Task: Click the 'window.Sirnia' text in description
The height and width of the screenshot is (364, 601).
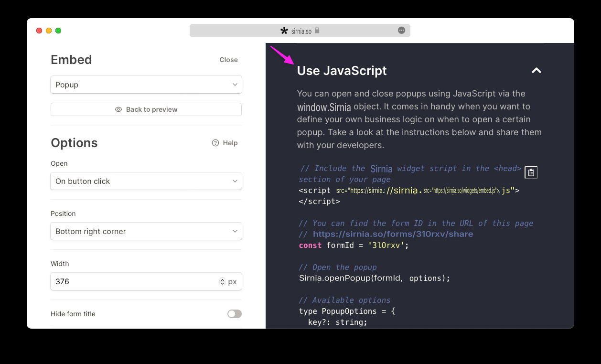Action: coord(324,107)
